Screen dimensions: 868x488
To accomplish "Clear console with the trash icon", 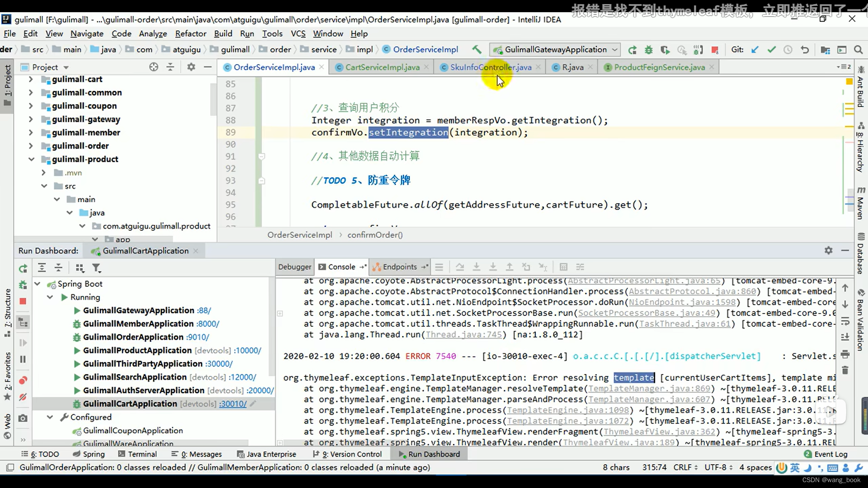I will point(845,370).
